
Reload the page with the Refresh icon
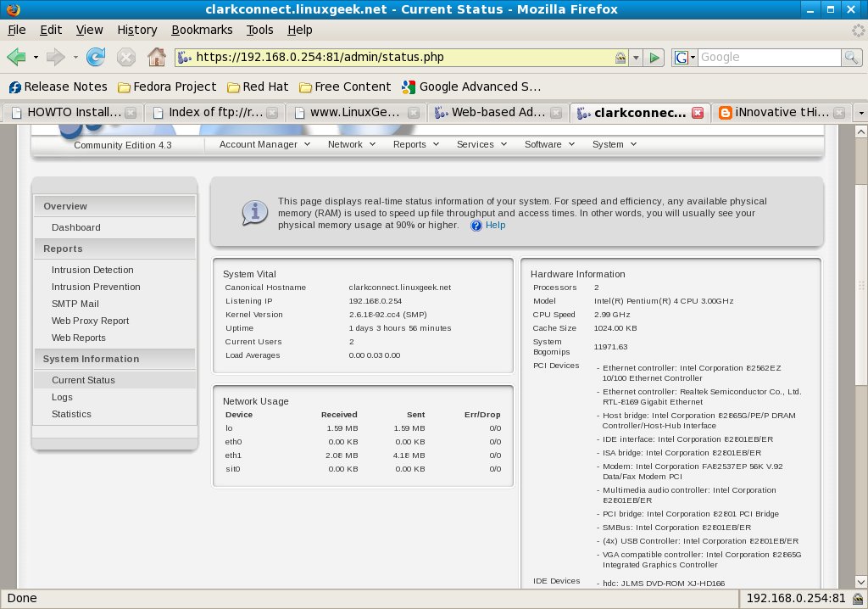pos(96,57)
